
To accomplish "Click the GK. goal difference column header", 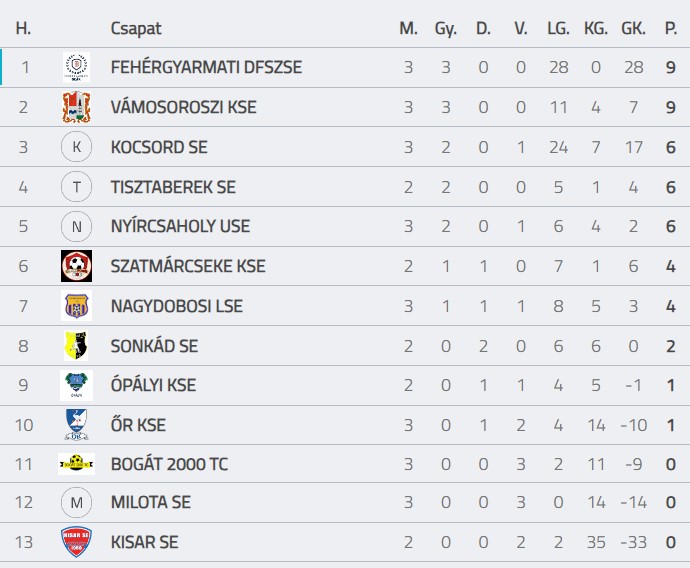I will click(633, 29).
